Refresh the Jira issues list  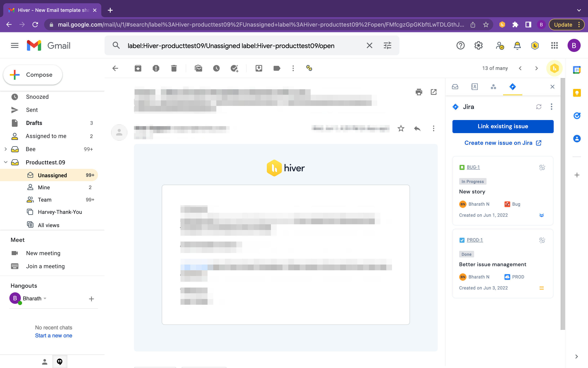539,107
